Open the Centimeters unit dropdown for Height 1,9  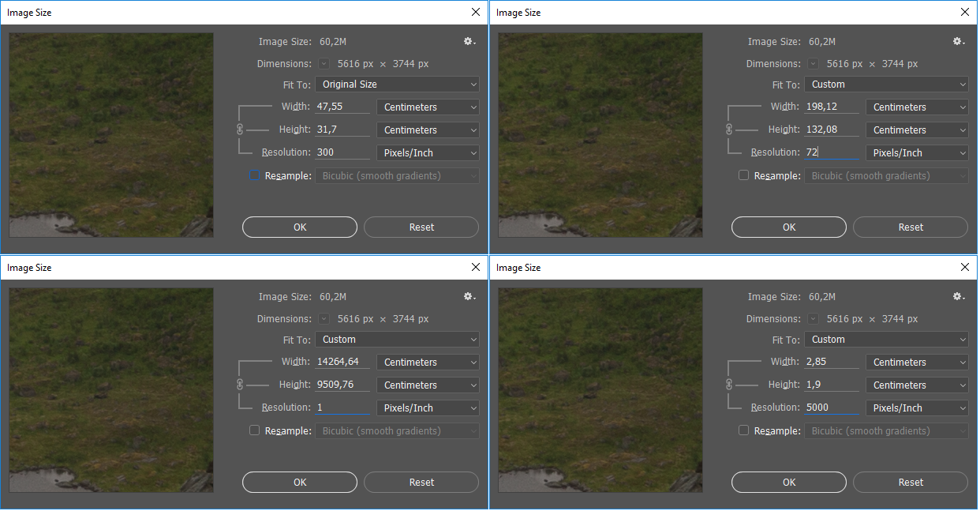[x=918, y=385]
